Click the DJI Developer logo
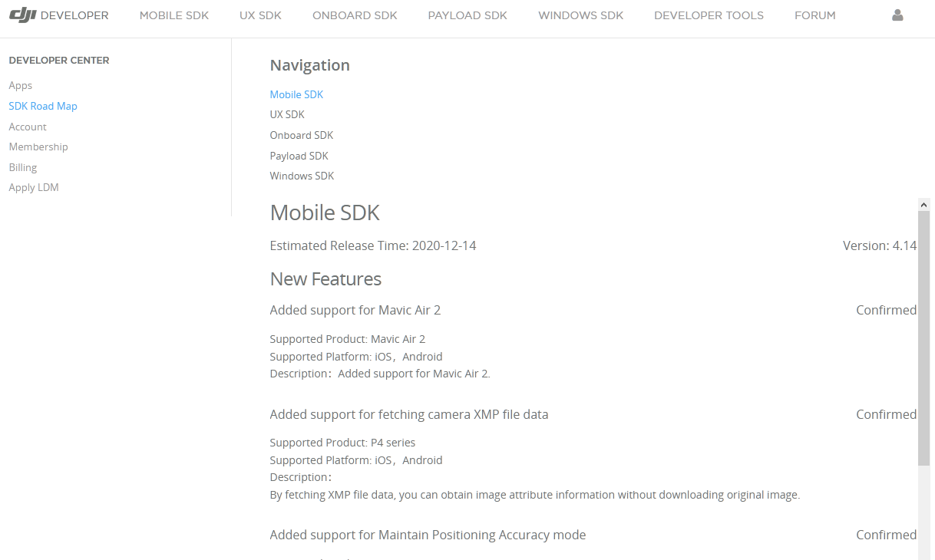 click(x=59, y=15)
